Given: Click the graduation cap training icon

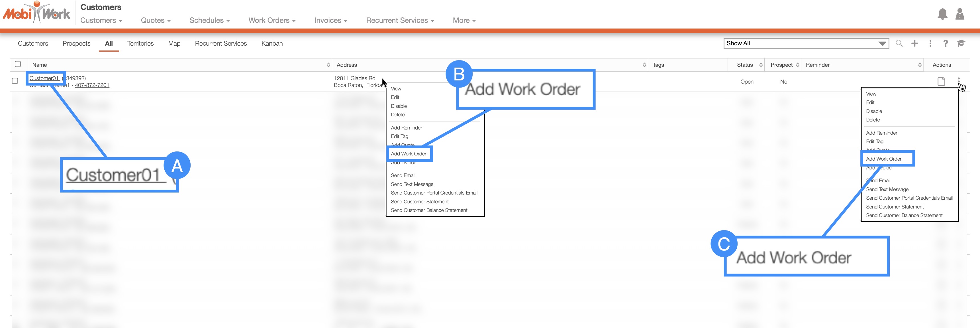Looking at the screenshot, I should point(961,43).
